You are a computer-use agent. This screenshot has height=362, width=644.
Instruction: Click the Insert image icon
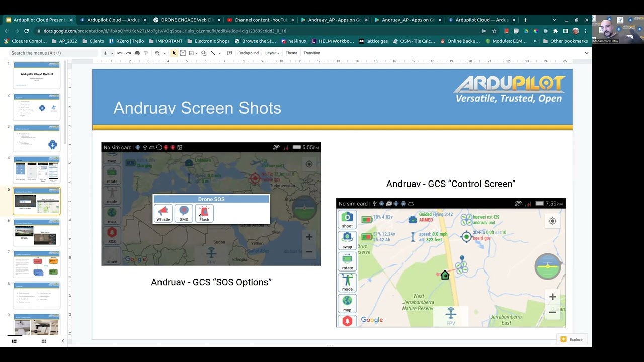point(191,53)
